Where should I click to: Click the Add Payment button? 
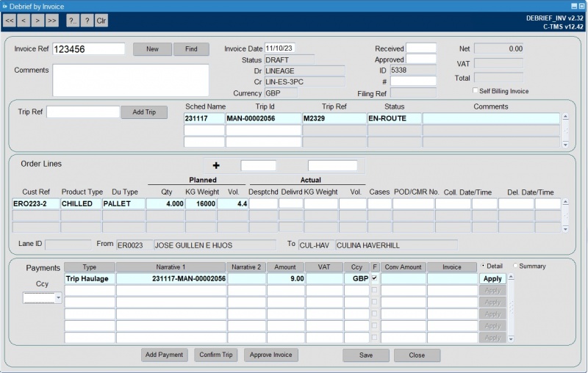click(164, 355)
